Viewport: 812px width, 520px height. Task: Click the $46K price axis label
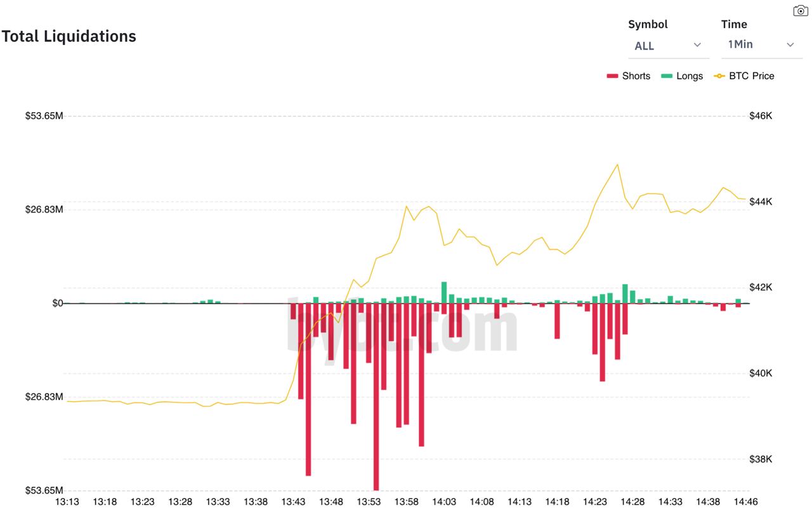click(761, 116)
